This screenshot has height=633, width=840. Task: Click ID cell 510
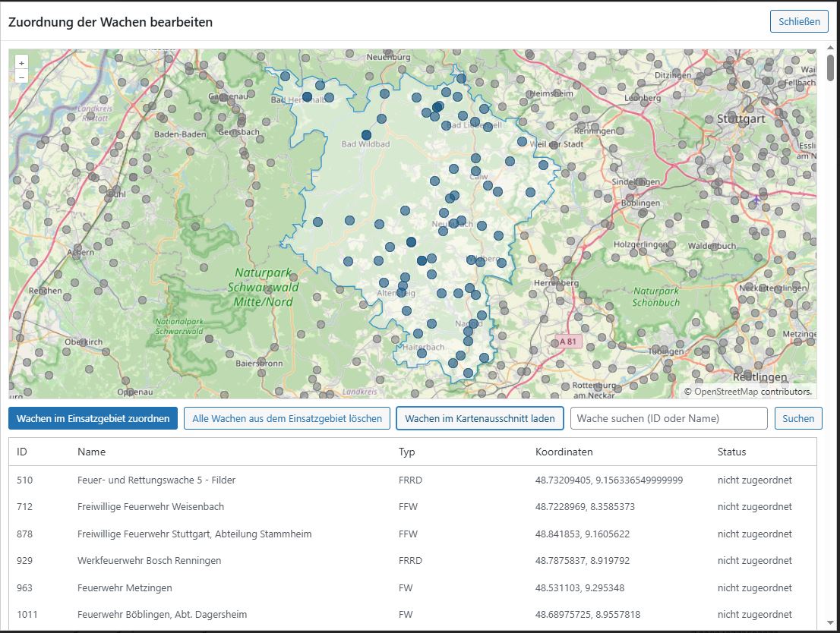coord(24,480)
